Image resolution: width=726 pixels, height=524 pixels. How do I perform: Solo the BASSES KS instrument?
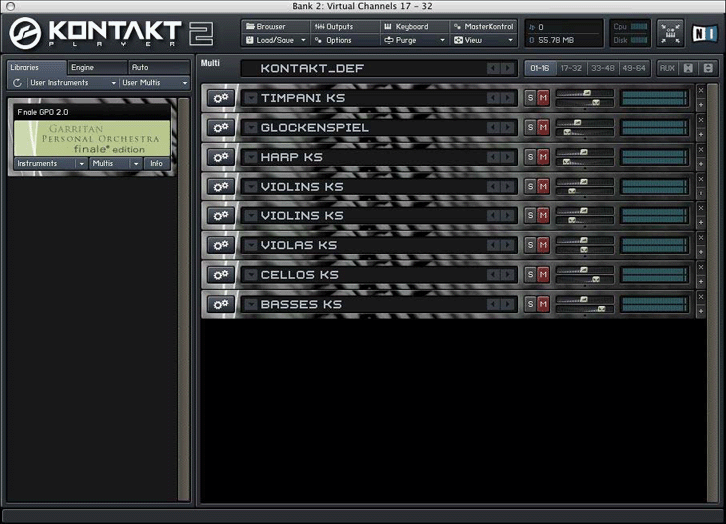point(531,305)
